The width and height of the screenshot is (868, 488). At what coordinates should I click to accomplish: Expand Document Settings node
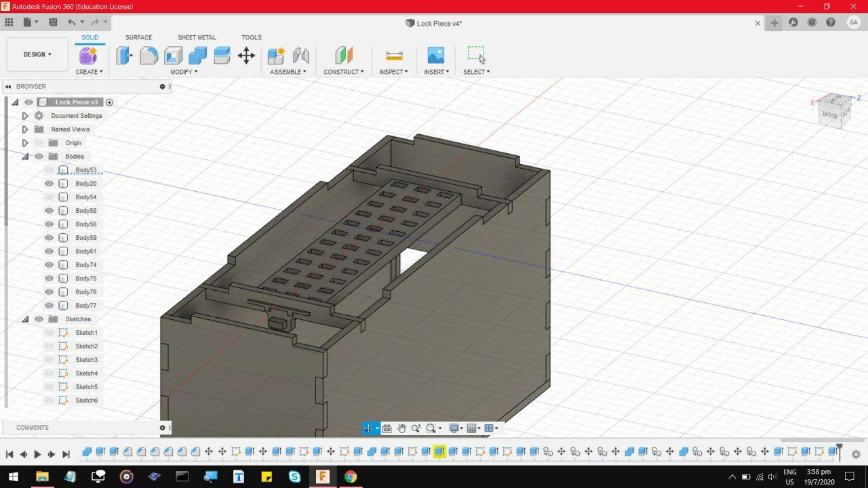25,116
